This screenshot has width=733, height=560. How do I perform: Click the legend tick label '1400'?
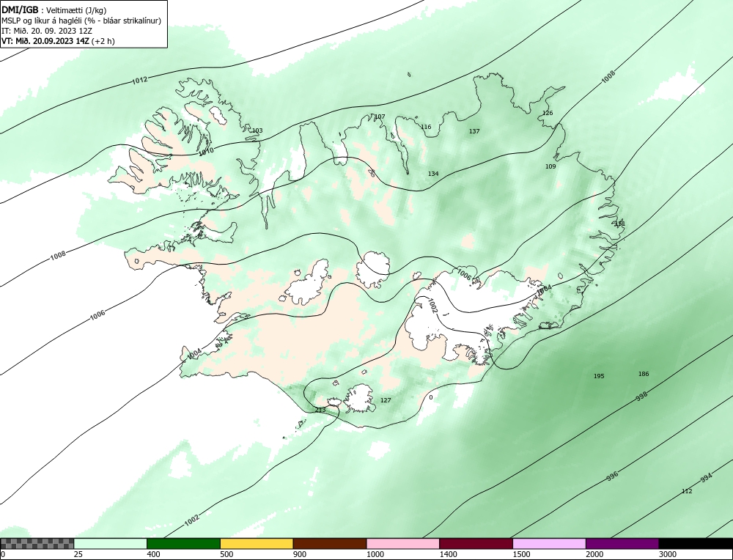448,554
